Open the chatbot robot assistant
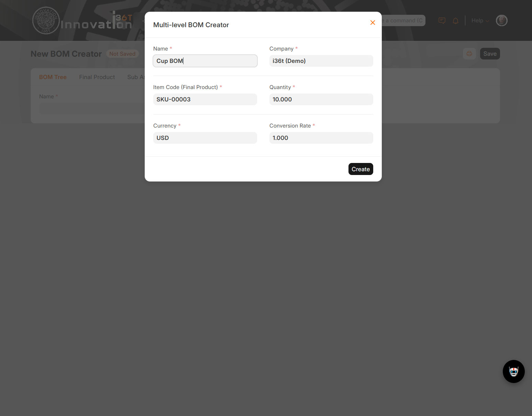Image resolution: width=532 pixels, height=416 pixels. [x=513, y=371]
